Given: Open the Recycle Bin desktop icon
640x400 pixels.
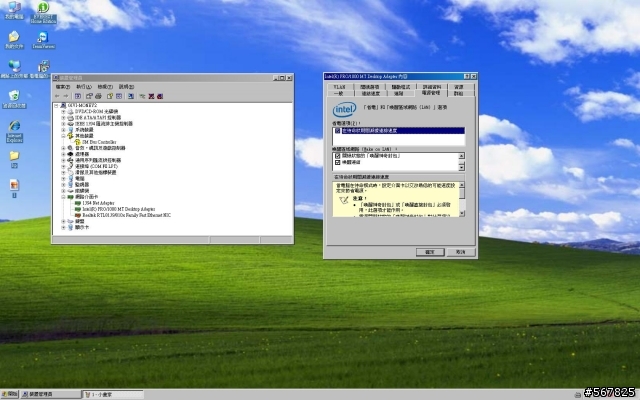Looking at the screenshot, I should (x=14, y=99).
